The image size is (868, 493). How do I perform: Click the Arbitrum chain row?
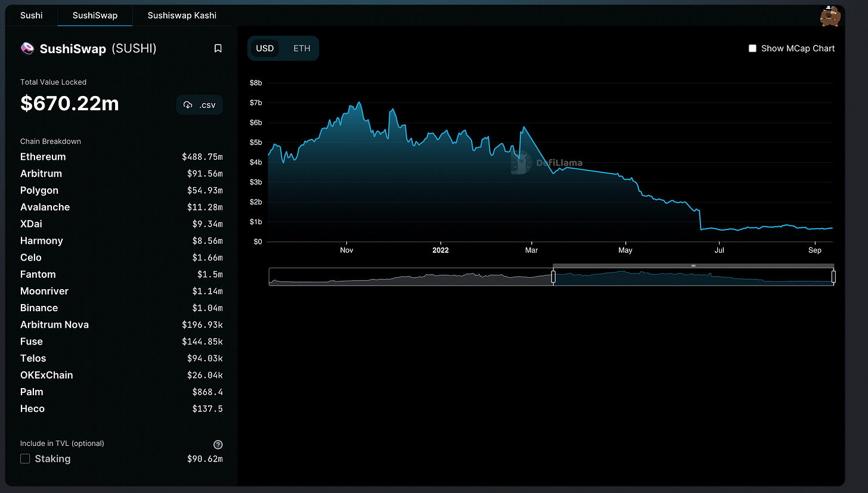pos(122,173)
